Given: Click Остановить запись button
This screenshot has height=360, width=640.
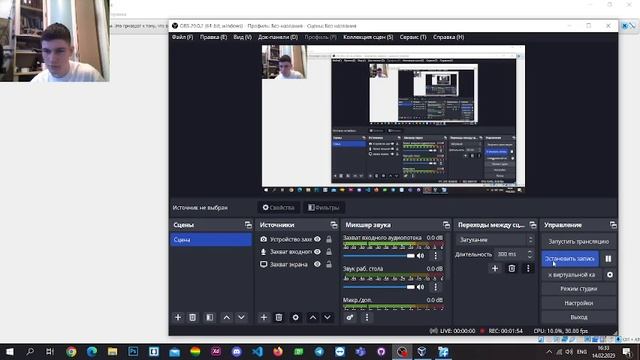Looking at the screenshot, I should pos(570,259).
